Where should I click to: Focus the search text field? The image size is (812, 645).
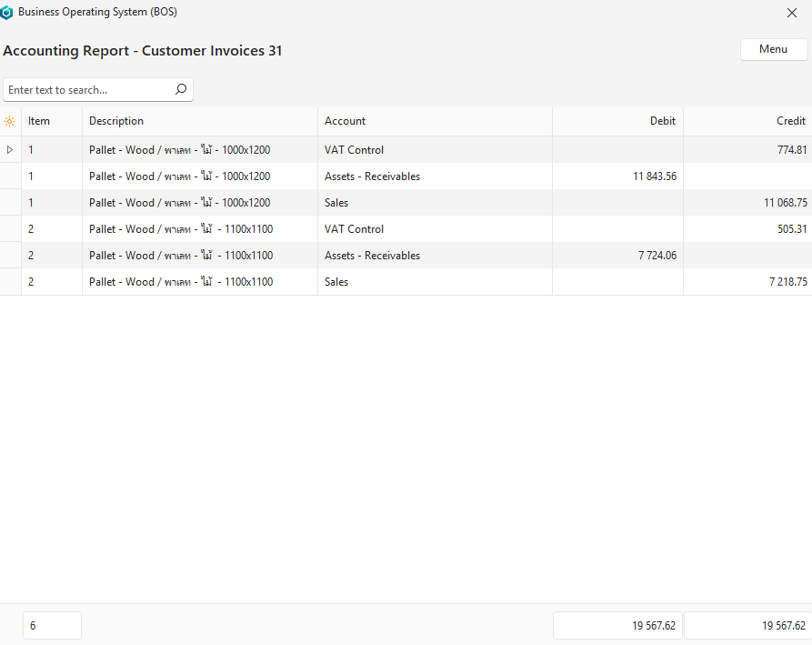coord(88,90)
